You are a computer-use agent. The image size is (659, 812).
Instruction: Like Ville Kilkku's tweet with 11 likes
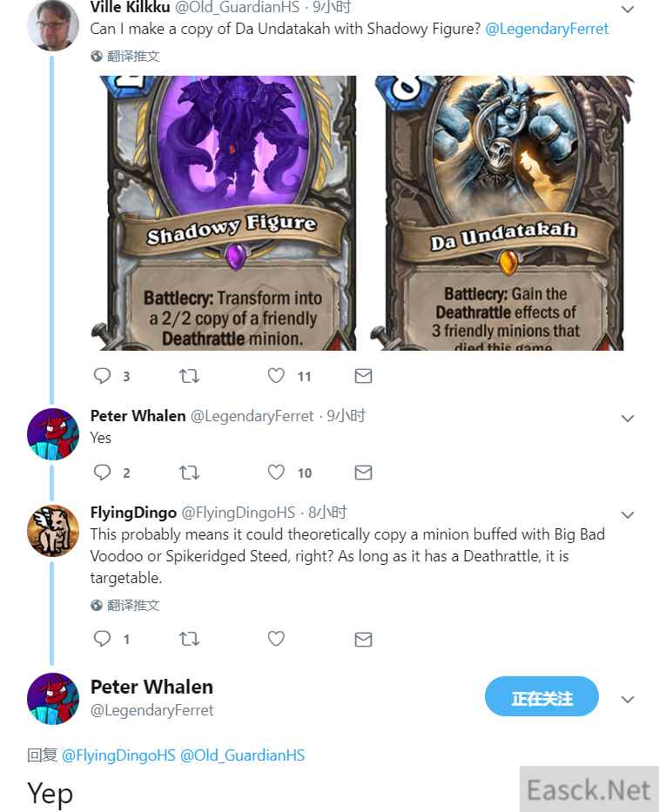pos(276,375)
